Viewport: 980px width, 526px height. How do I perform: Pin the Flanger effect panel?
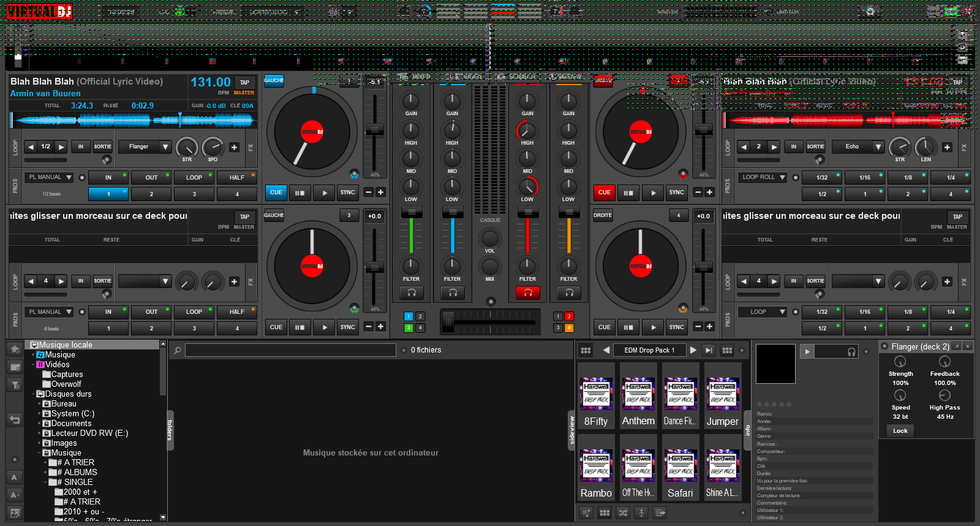pyautogui.click(x=957, y=346)
